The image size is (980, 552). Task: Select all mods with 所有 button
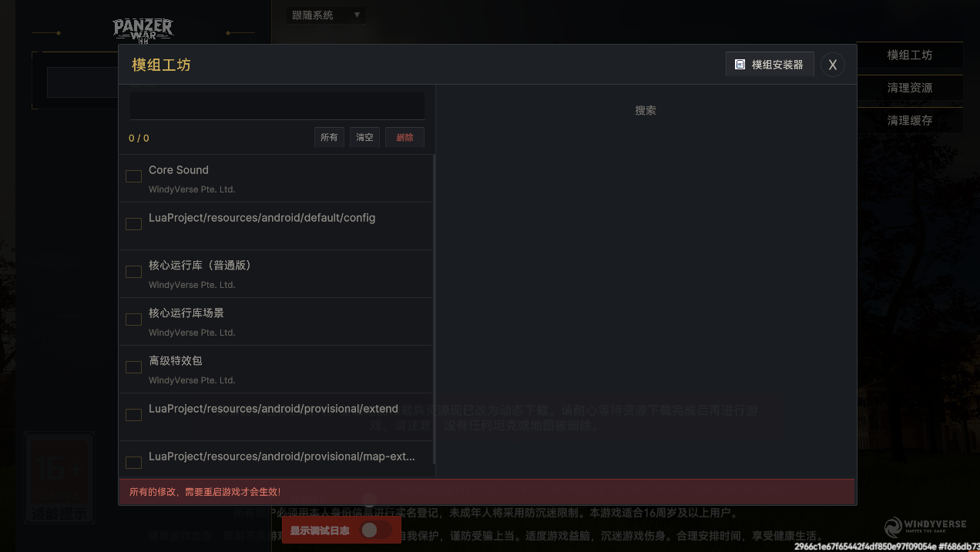point(329,137)
